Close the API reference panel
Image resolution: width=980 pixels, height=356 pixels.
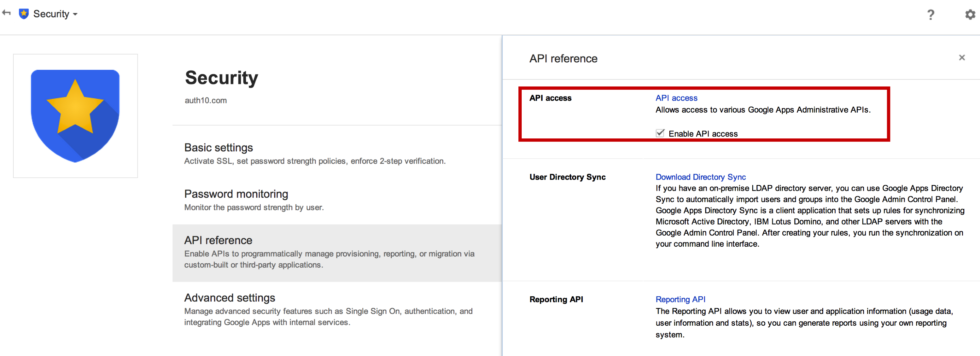961,58
